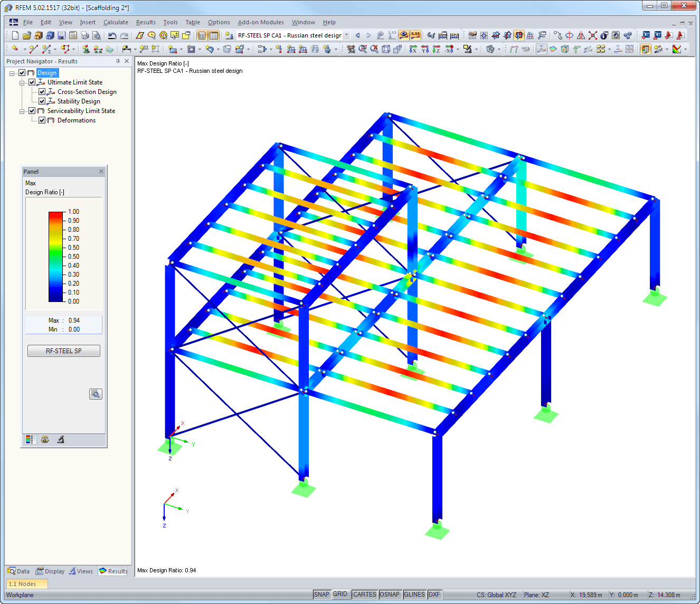Open the panel's color scale tab icon
700x604 pixels.
click(30, 439)
